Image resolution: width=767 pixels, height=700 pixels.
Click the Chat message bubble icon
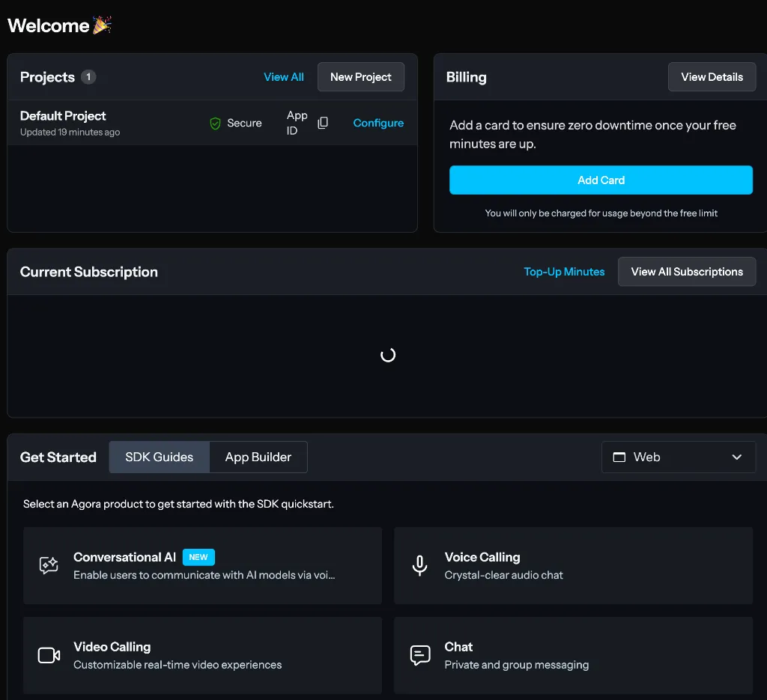tap(420, 655)
